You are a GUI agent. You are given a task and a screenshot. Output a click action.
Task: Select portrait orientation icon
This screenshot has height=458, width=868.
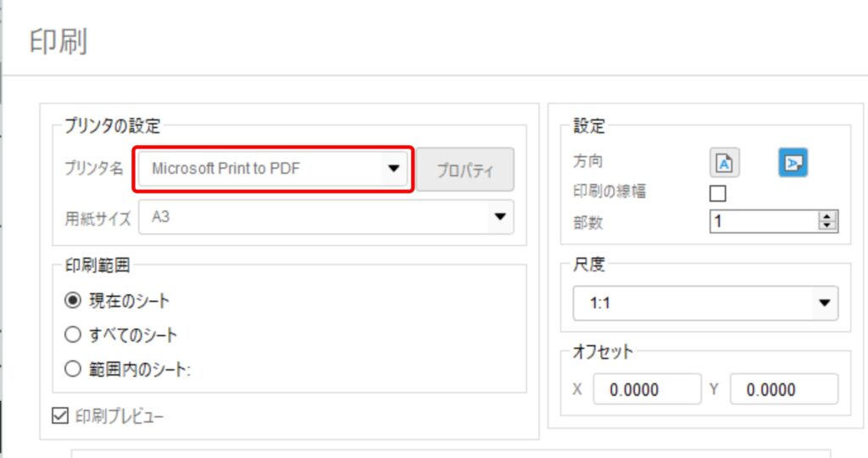click(x=724, y=163)
